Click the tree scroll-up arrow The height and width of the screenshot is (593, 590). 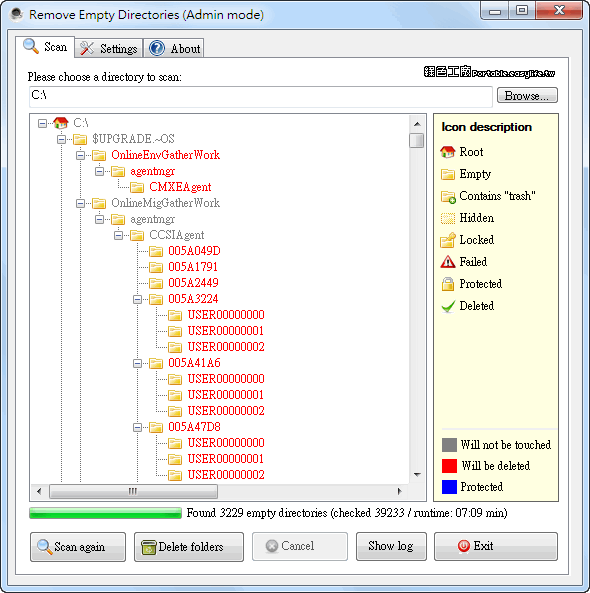click(x=417, y=124)
